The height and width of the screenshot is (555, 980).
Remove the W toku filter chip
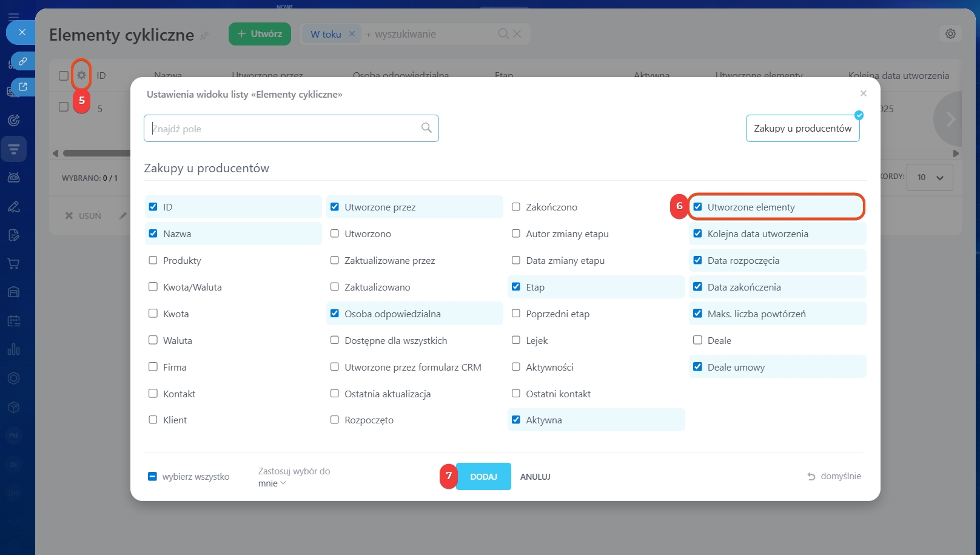click(x=352, y=34)
